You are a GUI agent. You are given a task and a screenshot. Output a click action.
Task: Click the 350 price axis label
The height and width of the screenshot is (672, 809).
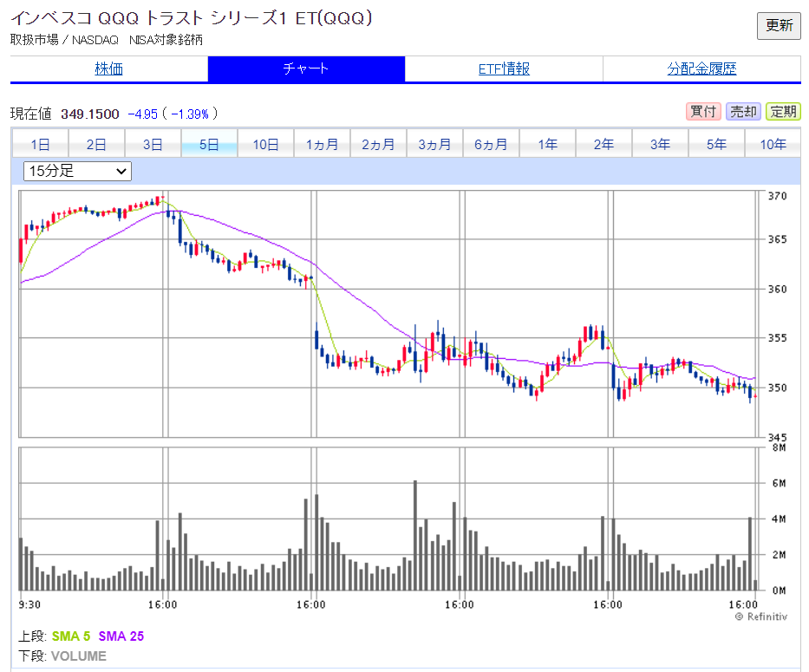point(778,388)
